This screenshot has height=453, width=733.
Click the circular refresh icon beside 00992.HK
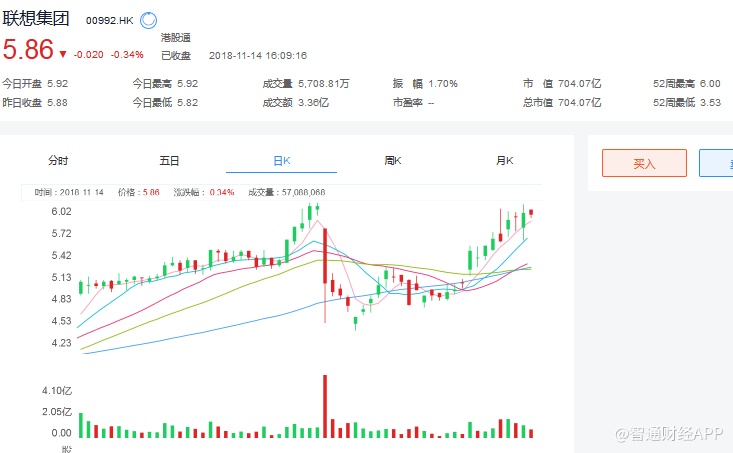149,19
